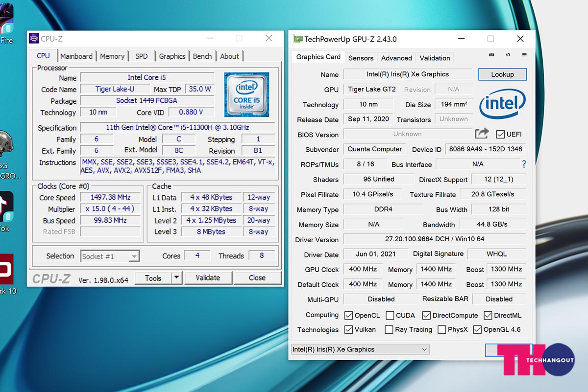The image size is (588, 392).
Task: Click the Tools button in CPU-Z
Action: pos(153,278)
